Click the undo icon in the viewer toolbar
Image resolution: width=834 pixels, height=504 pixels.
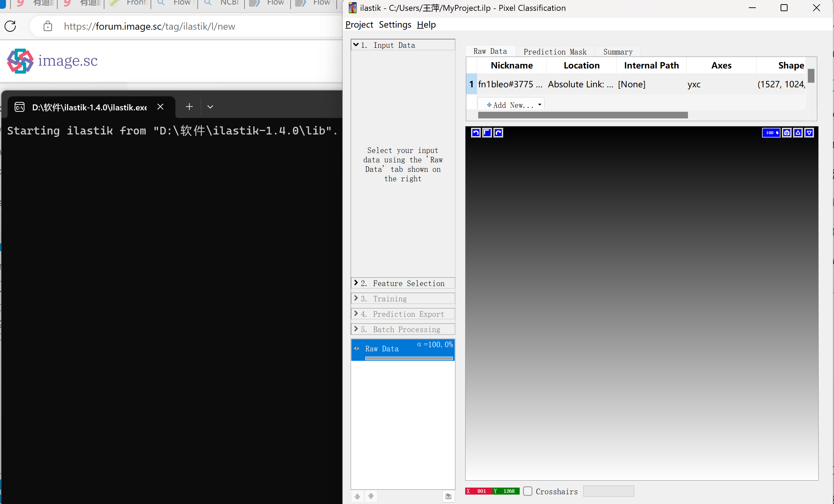pyautogui.click(x=476, y=132)
